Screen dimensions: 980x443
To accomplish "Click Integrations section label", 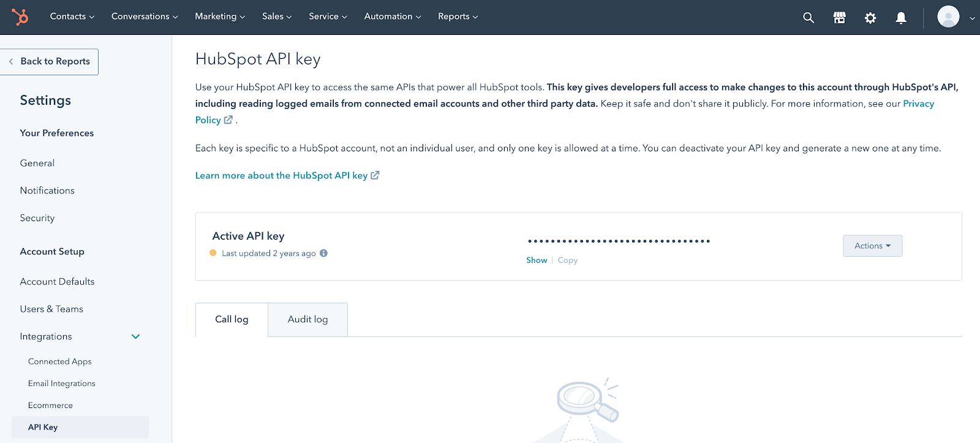I will pyautogui.click(x=46, y=336).
